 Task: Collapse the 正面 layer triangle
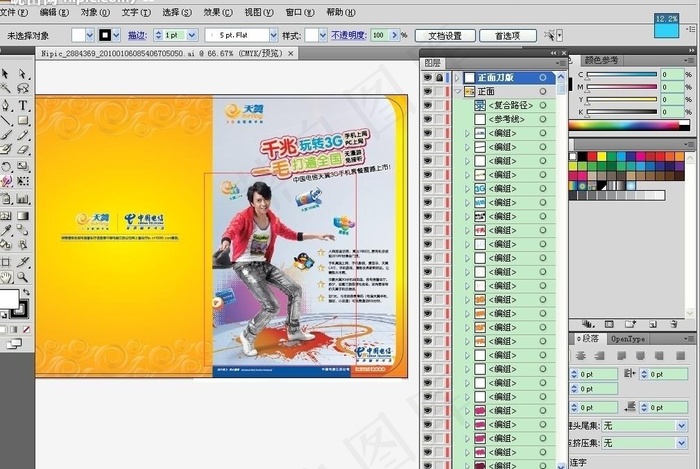(x=457, y=91)
